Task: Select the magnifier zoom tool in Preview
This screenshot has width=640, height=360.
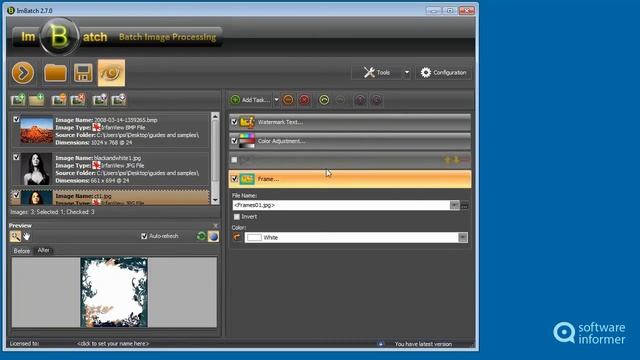Action: coord(15,236)
